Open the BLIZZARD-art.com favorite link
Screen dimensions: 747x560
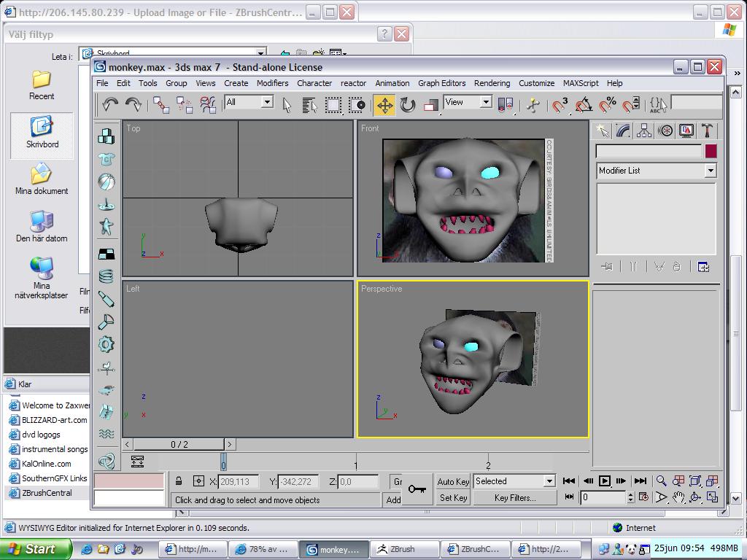click(54, 420)
